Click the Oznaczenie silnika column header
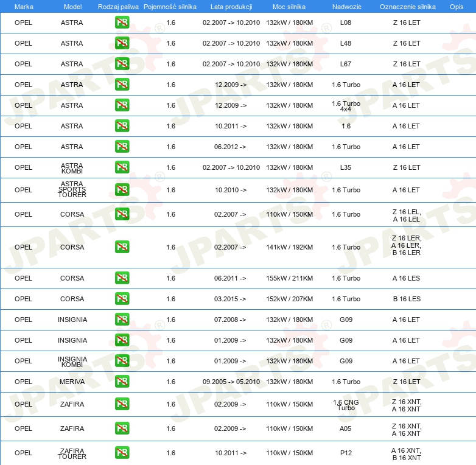This screenshot has width=476, height=465. tap(407, 7)
